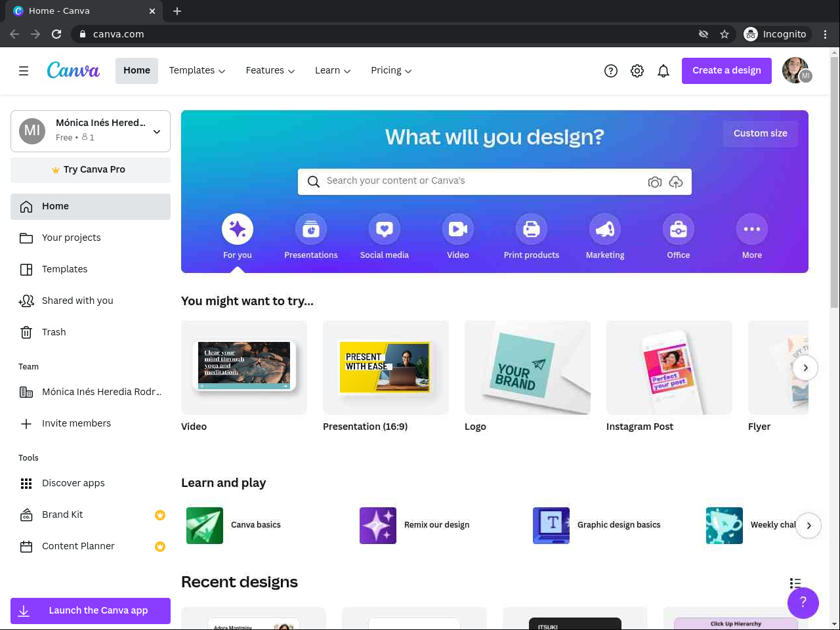Open the Help question mark icon in header
The height and width of the screenshot is (630, 840).
(x=611, y=71)
